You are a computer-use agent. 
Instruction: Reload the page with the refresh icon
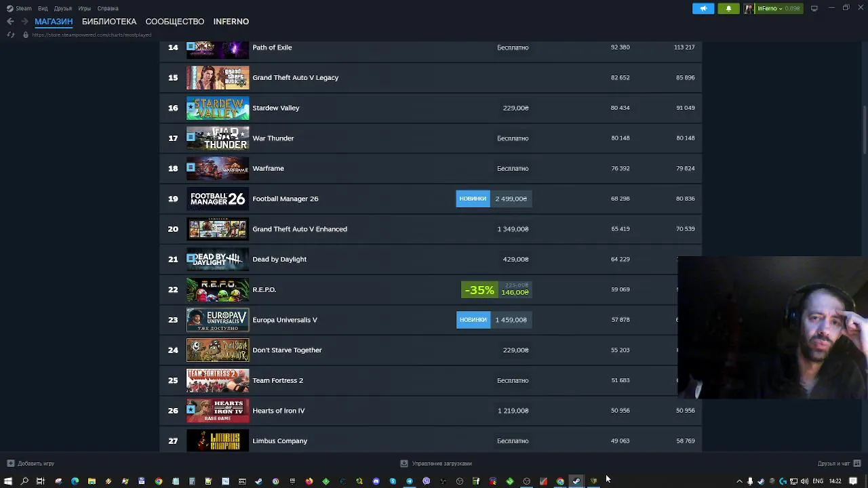point(10,35)
